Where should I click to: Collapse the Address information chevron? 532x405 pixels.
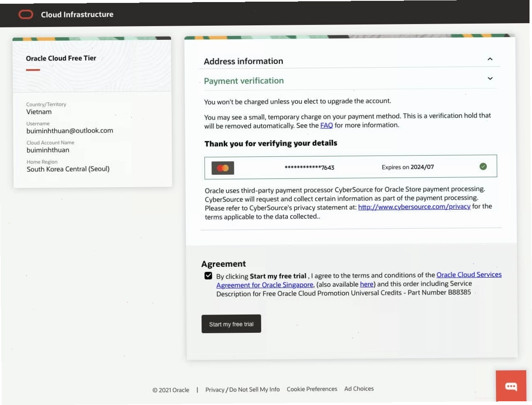tap(490, 59)
